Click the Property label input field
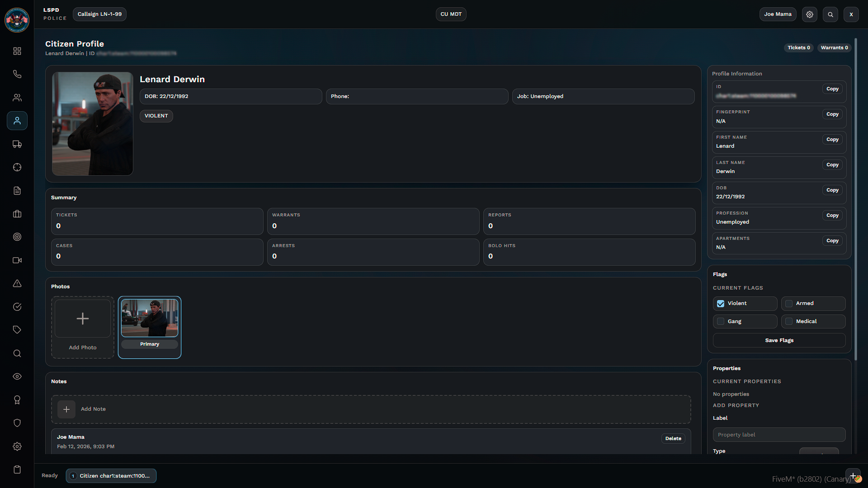The image size is (868, 488). click(x=779, y=435)
